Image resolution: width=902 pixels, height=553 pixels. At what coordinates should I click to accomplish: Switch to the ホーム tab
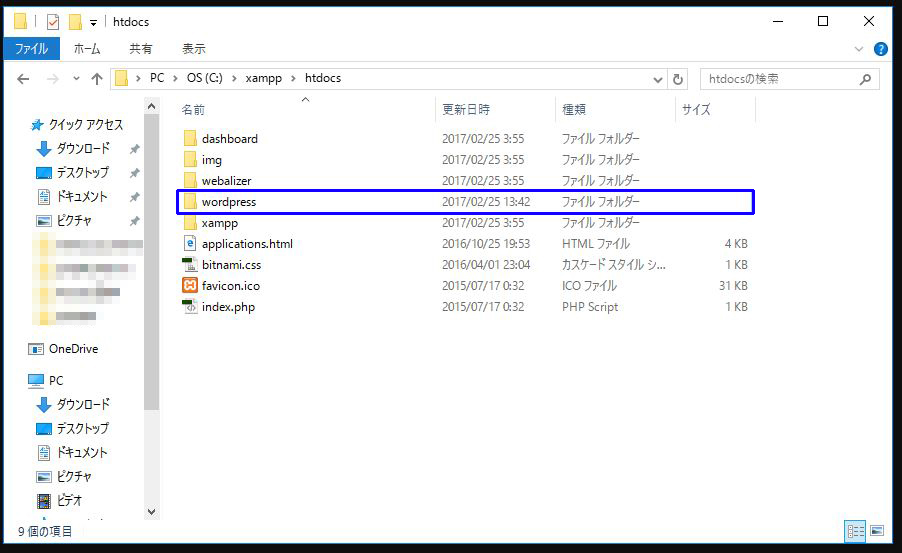[x=87, y=49]
